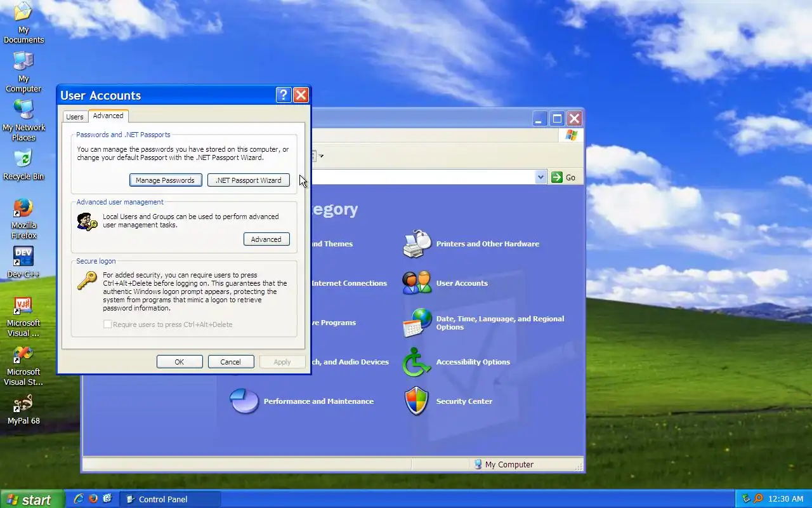The width and height of the screenshot is (812, 508).
Task: Click the taskbar clock showing 12:30 AM
Action: coord(786,499)
